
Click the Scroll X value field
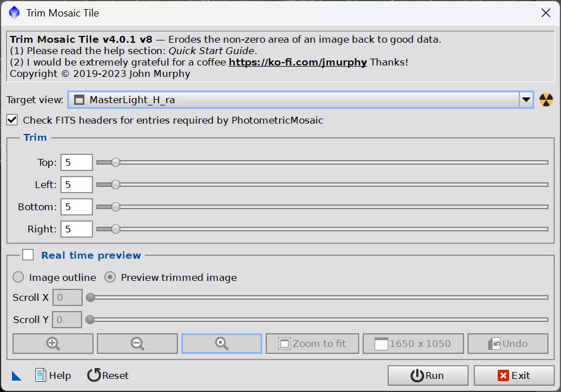pos(68,297)
